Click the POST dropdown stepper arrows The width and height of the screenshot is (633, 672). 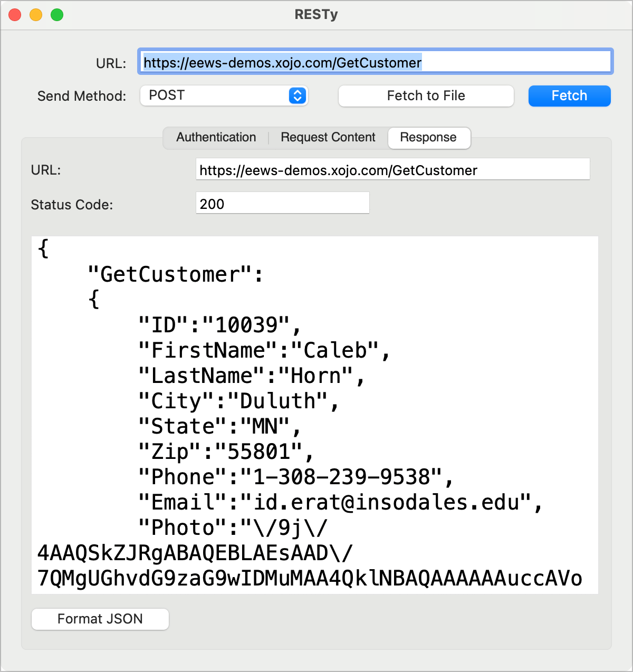tap(297, 95)
